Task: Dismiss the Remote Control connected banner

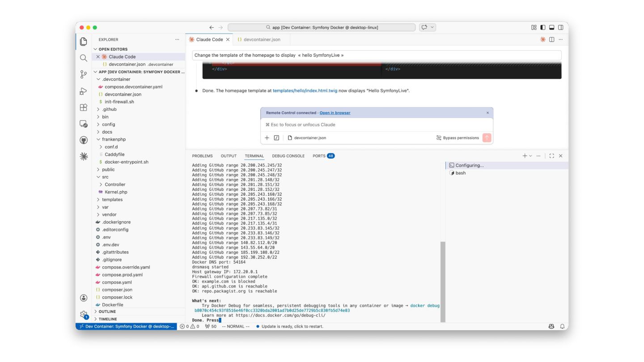Action: [x=487, y=113]
